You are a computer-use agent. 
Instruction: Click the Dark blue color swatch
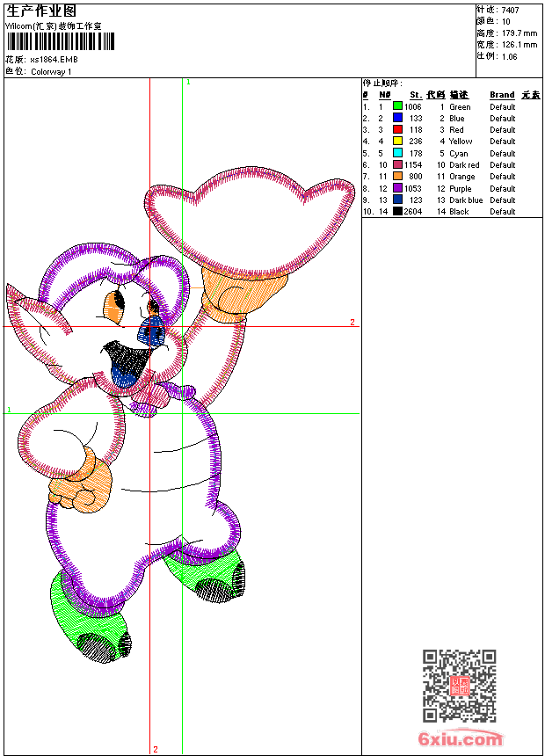click(397, 200)
